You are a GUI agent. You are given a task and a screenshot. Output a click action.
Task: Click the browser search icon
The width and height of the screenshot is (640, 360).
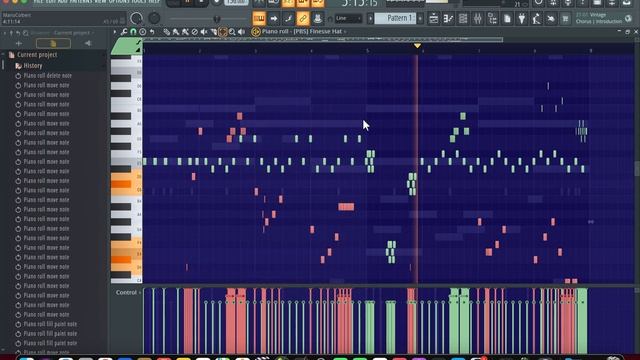(x=26, y=33)
